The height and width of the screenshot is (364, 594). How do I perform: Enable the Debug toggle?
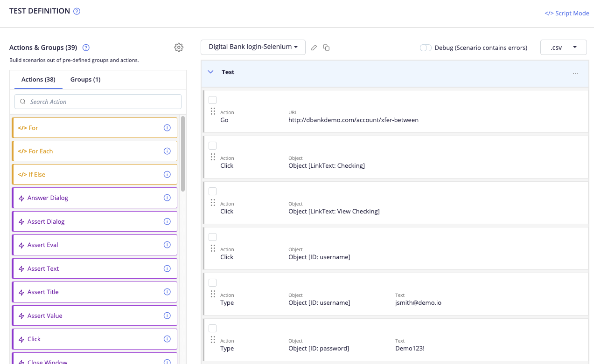[425, 48]
